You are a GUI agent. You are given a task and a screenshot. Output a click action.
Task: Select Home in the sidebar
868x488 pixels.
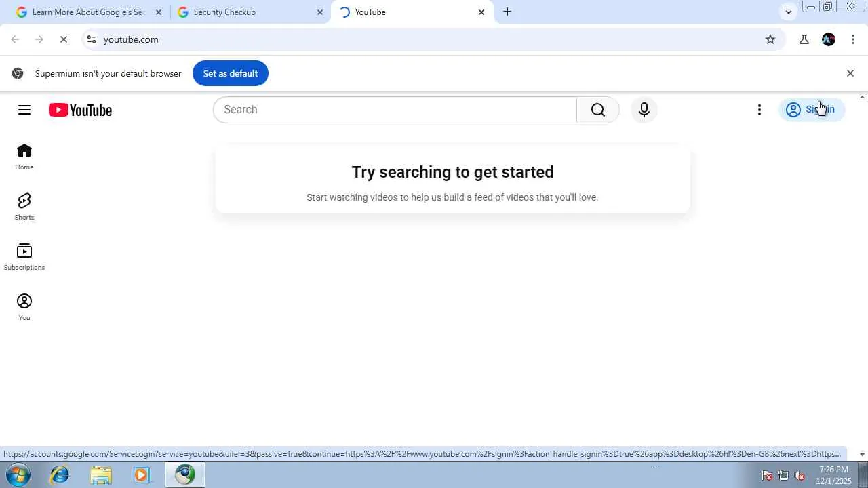pos(24,157)
